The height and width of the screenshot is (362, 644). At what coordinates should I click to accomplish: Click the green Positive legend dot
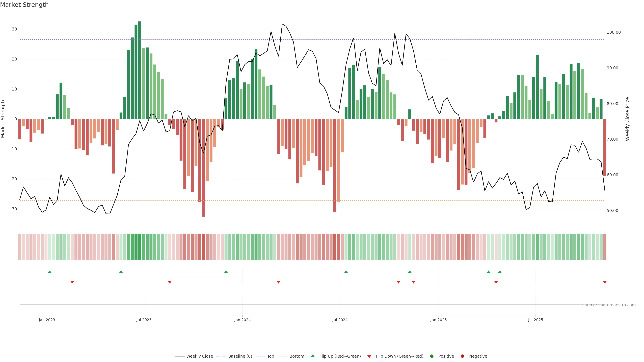click(432, 356)
